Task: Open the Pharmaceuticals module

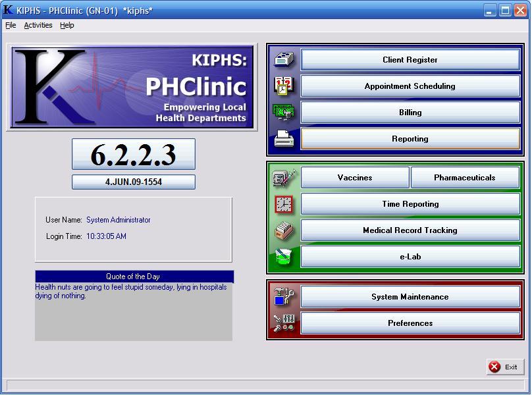Action: (465, 178)
